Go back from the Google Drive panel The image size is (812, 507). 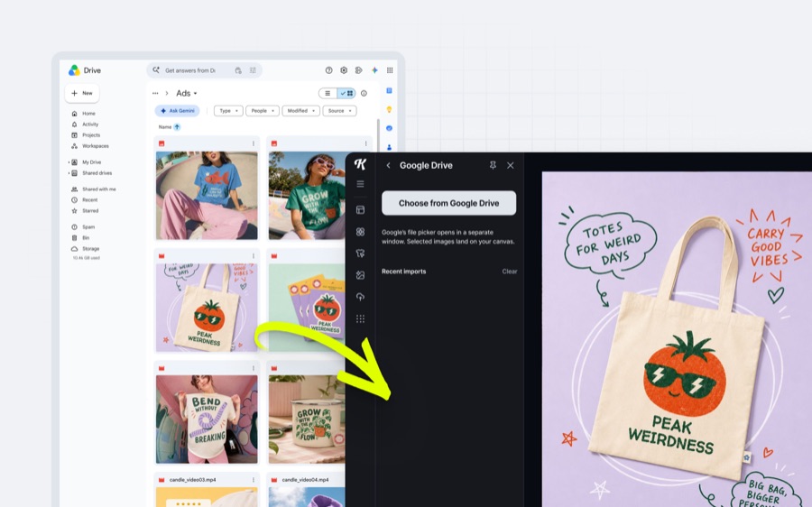coord(388,165)
